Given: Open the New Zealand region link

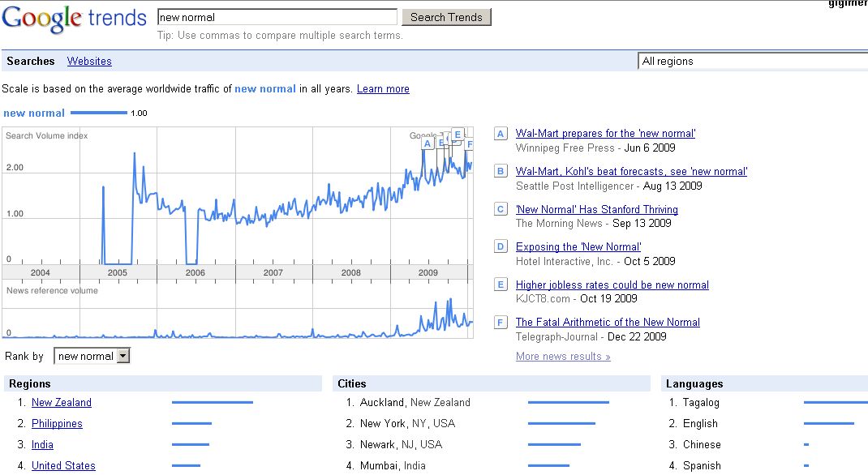Looking at the screenshot, I should (x=62, y=403).
